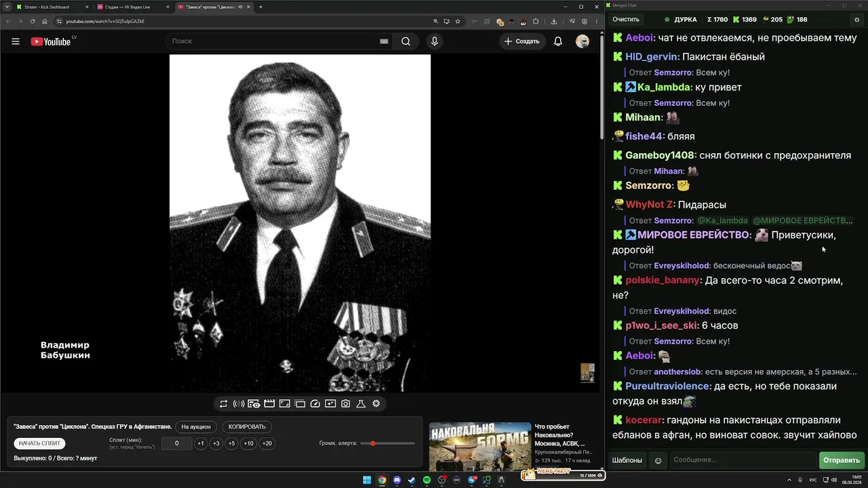Focus the split minutes number field
Screen dimensions: 868x488
pos(177,444)
